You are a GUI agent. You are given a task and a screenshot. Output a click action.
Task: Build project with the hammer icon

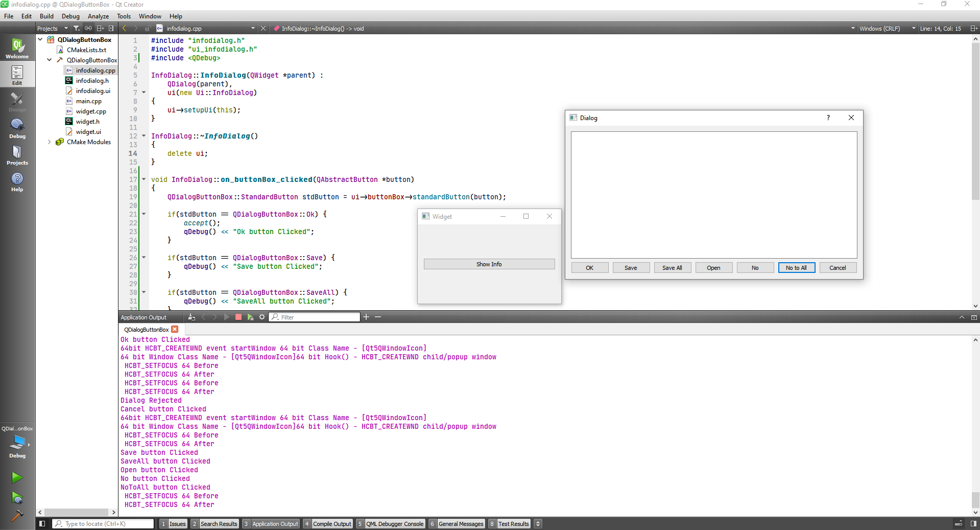[17, 516]
